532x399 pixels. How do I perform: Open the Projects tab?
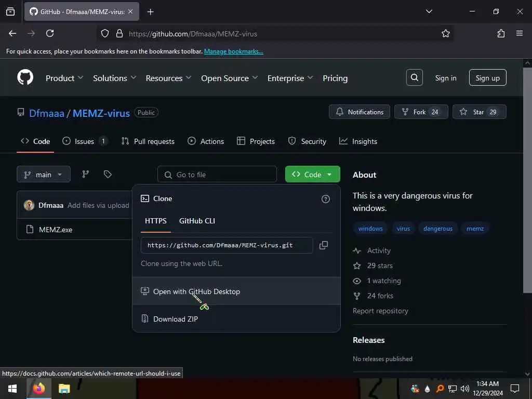pos(256,141)
